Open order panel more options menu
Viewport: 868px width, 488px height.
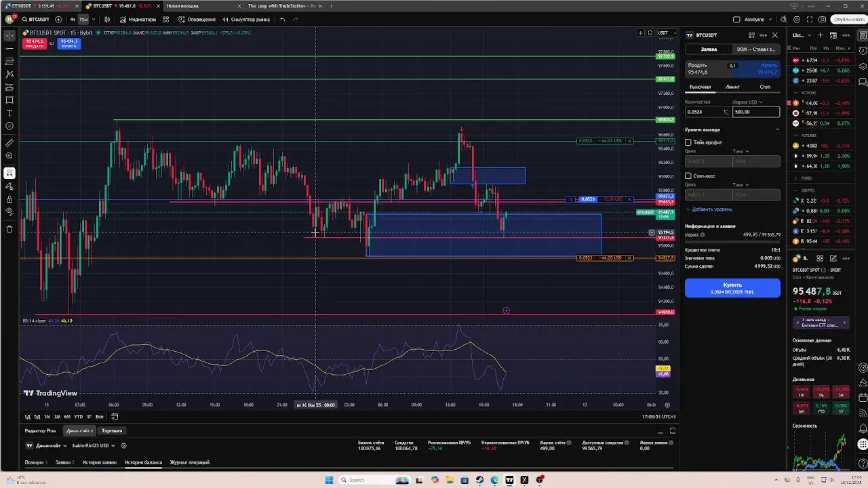764,35
